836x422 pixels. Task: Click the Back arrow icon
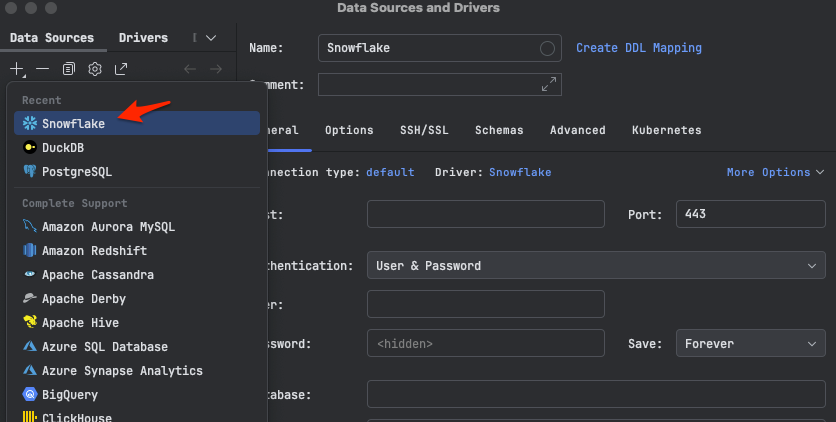coord(190,69)
